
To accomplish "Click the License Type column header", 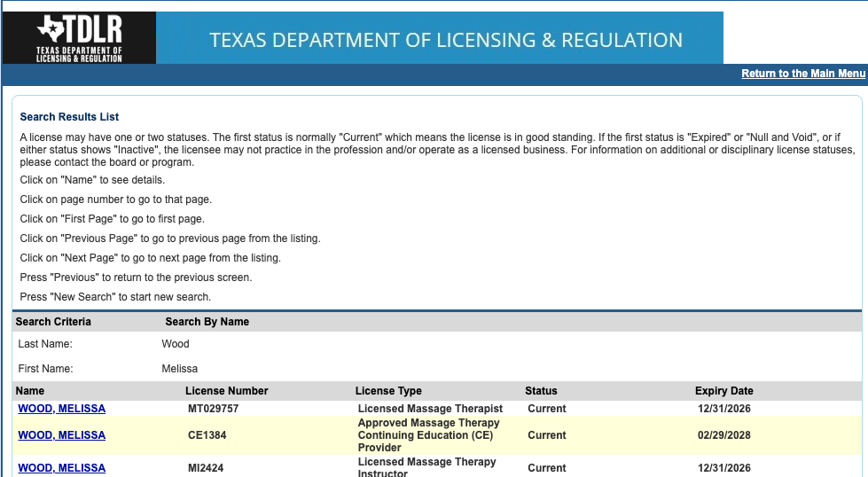I will click(x=388, y=391).
